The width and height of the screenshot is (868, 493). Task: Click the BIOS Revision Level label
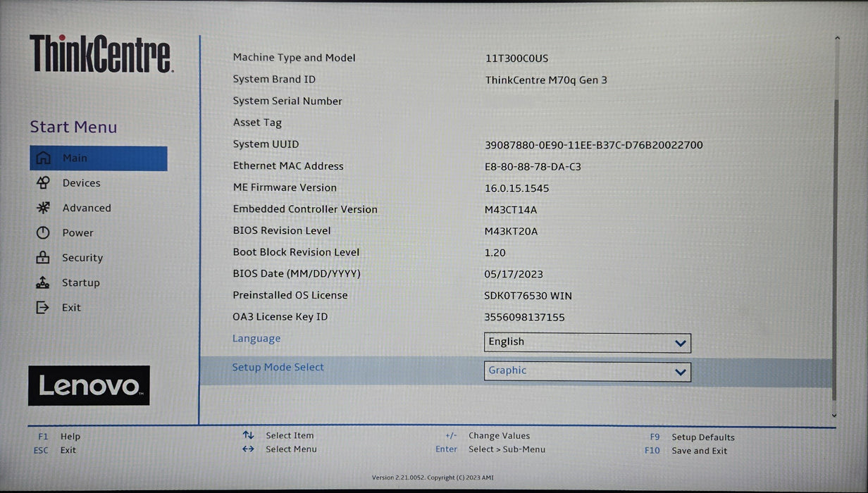(282, 231)
